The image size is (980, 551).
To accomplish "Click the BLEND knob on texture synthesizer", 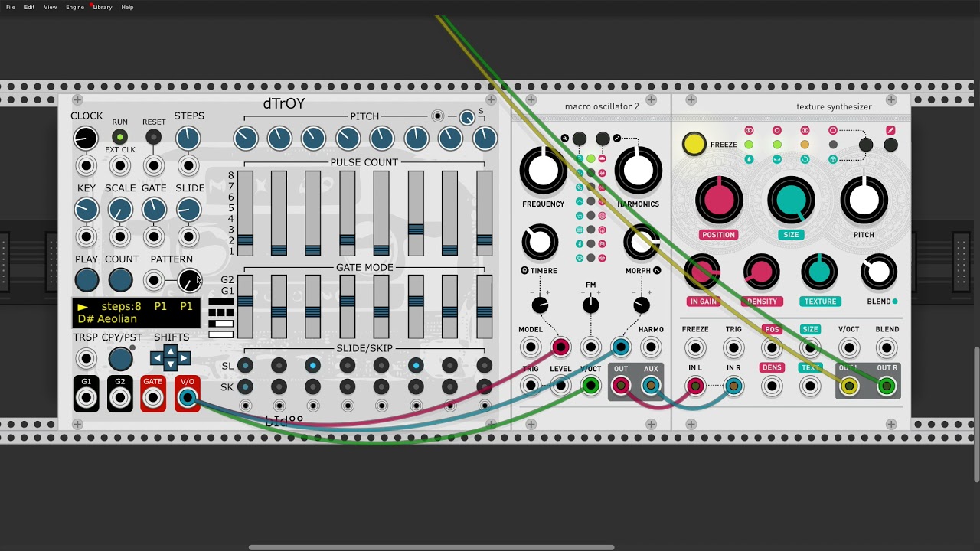I will click(878, 272).
